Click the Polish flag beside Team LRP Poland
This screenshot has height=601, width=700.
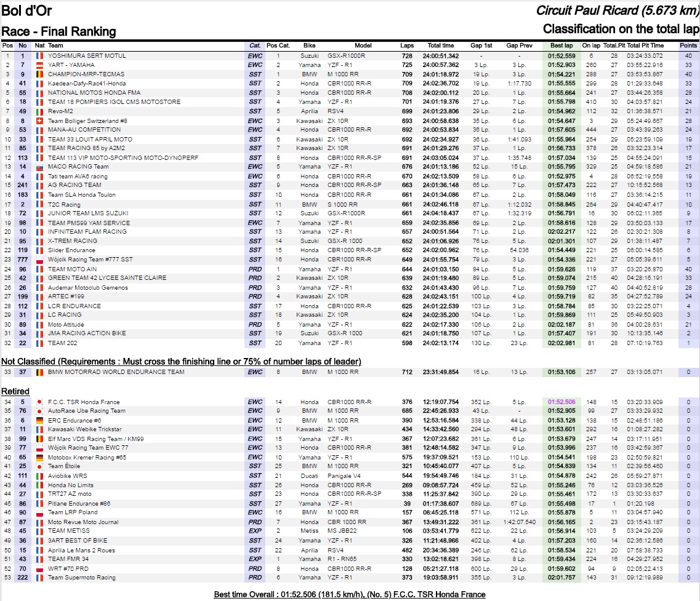point(40,512)
